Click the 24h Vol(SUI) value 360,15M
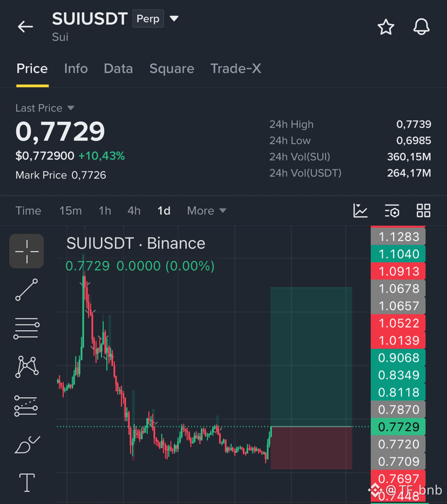Screen dimensions: 447x504 409,157
